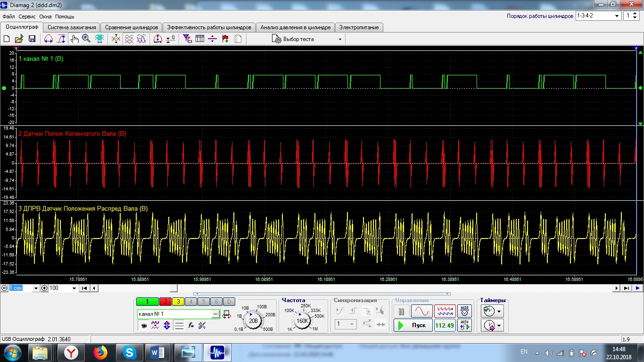Select yellow channel 3 button
This screenshot has width=644, height=362.
pyautogui.click(x=178, y=302)
